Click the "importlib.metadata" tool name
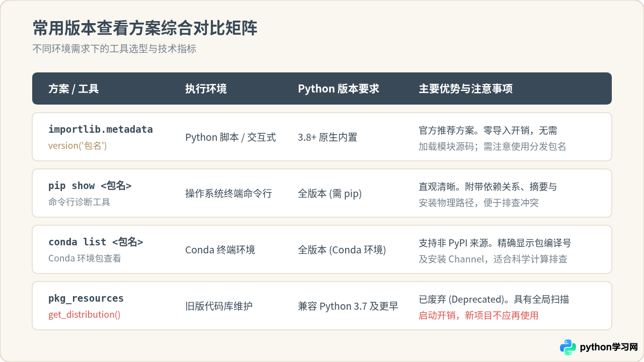The width and height of the screenshot is (644, 362). [x=101, y=130]
